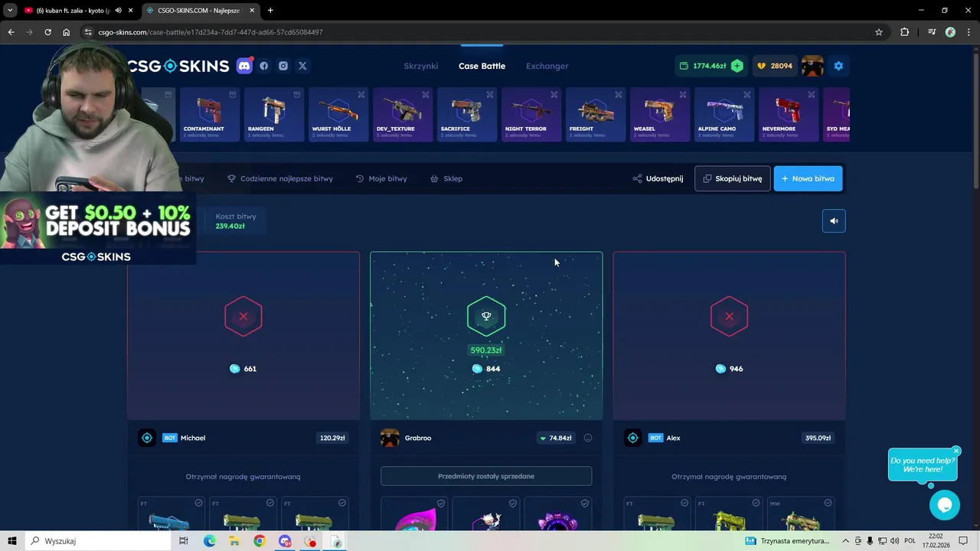Open the Instagram icon link
980x551 pixels.
283,66
